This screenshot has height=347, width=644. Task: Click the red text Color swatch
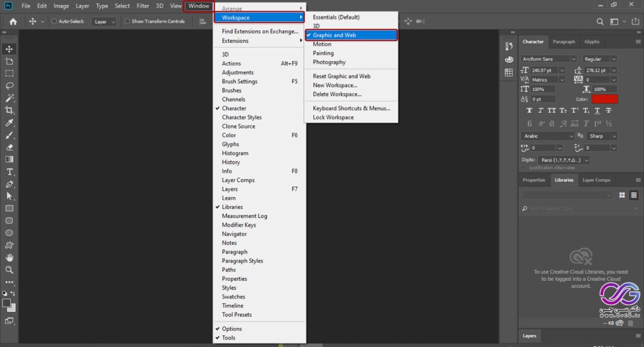pos(604,99)
